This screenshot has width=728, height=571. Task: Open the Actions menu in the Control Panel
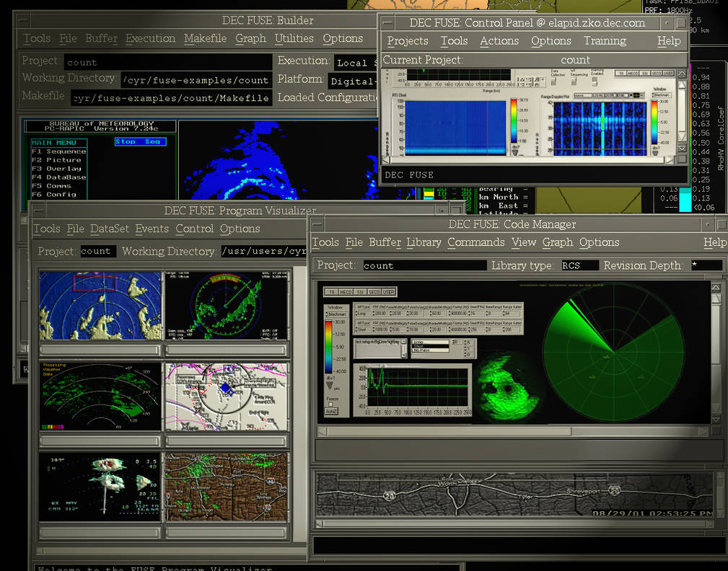tap(499, 41)
